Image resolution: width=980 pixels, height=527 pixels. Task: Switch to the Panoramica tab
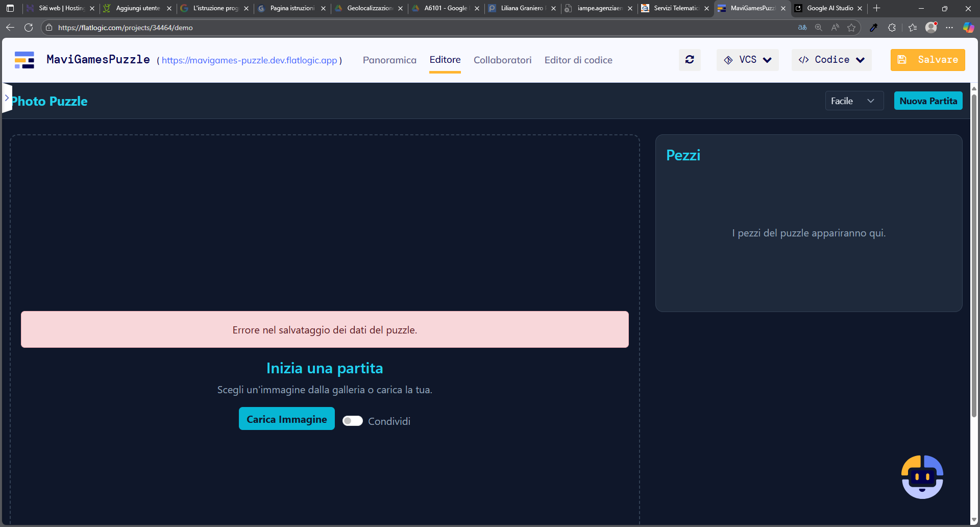(389, 60)
